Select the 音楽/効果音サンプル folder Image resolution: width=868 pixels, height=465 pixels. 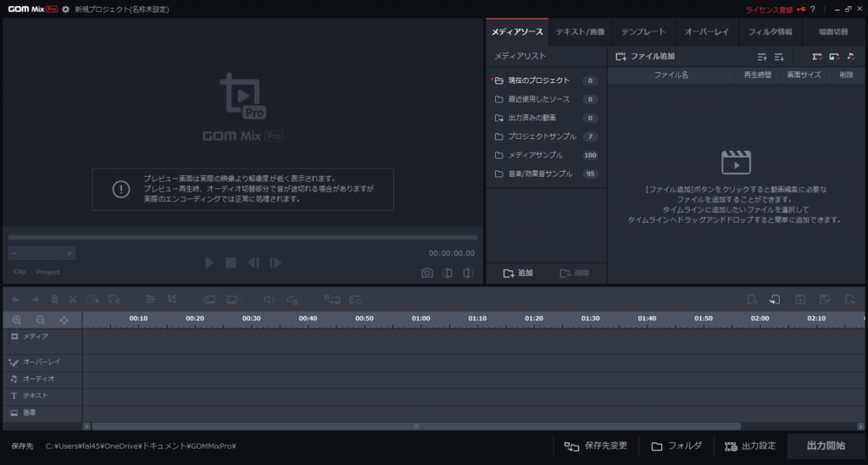tap(539, 174)
